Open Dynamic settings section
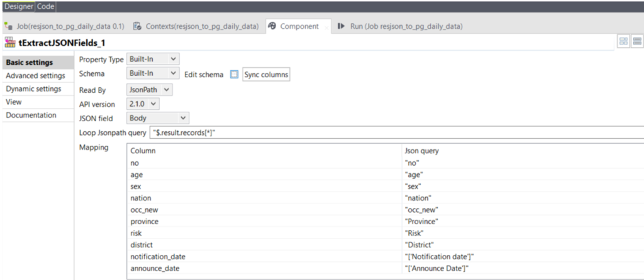Viewport: 644px width, 280px height. [33, 89]
